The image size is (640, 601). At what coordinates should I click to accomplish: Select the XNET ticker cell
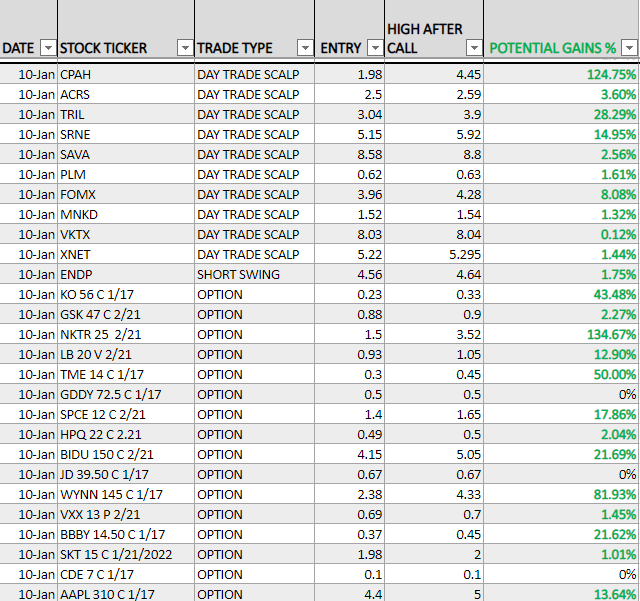pyautogui.click(x=126, y=254)
